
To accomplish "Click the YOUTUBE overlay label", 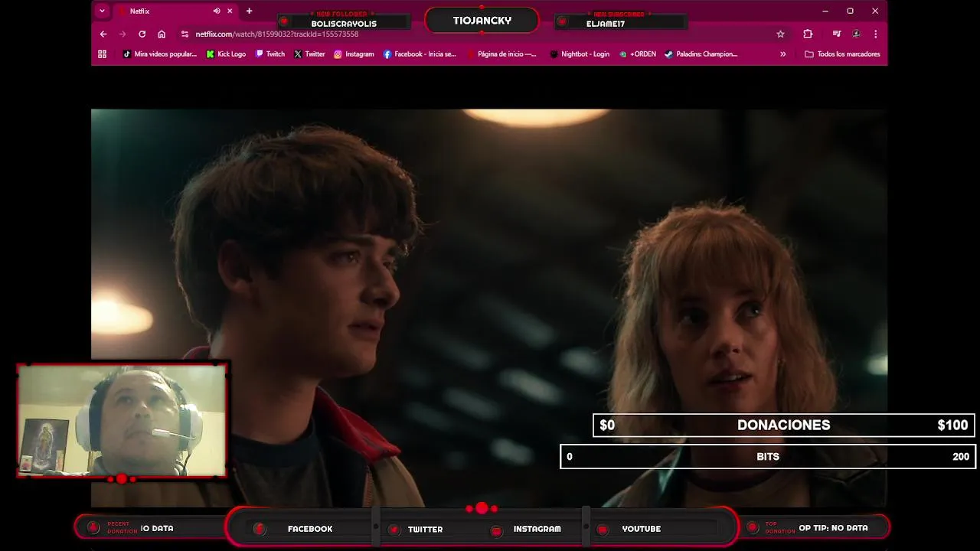I will [641, 529].
